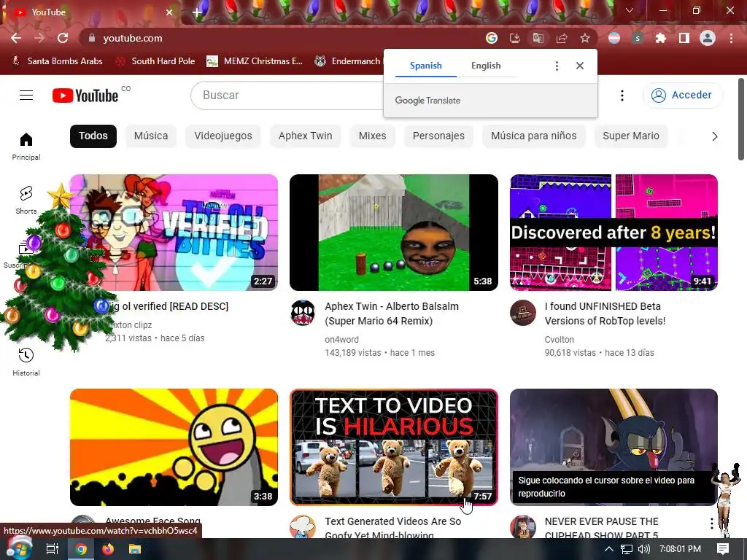Open Shorts in sidebar
The image size is (747, 560).
(x=26, y=200)
